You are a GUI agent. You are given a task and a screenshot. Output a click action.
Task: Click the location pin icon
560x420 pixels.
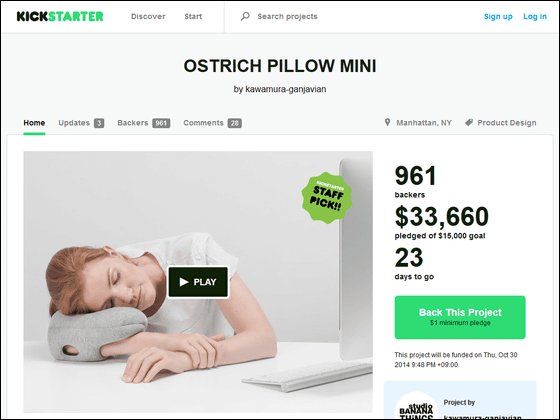click(x=387, y=122)
